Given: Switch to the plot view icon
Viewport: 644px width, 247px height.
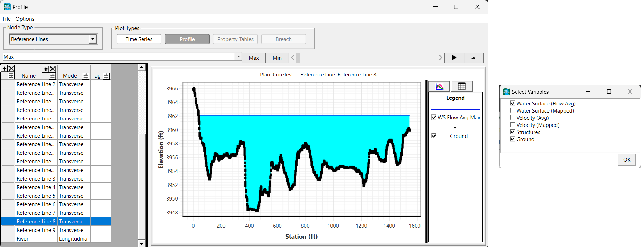Looking at the screenshot, I should point(439,86).
